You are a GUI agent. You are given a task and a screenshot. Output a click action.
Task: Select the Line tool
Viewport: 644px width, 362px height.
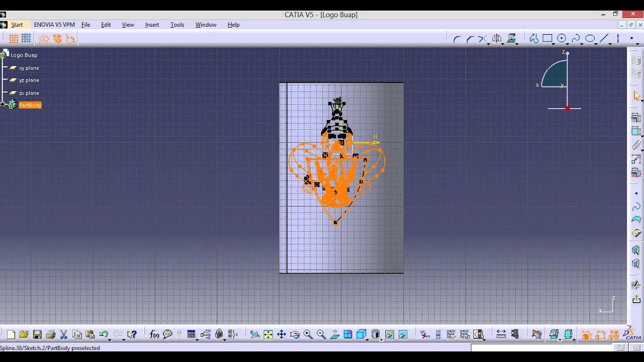pos(604,39)
